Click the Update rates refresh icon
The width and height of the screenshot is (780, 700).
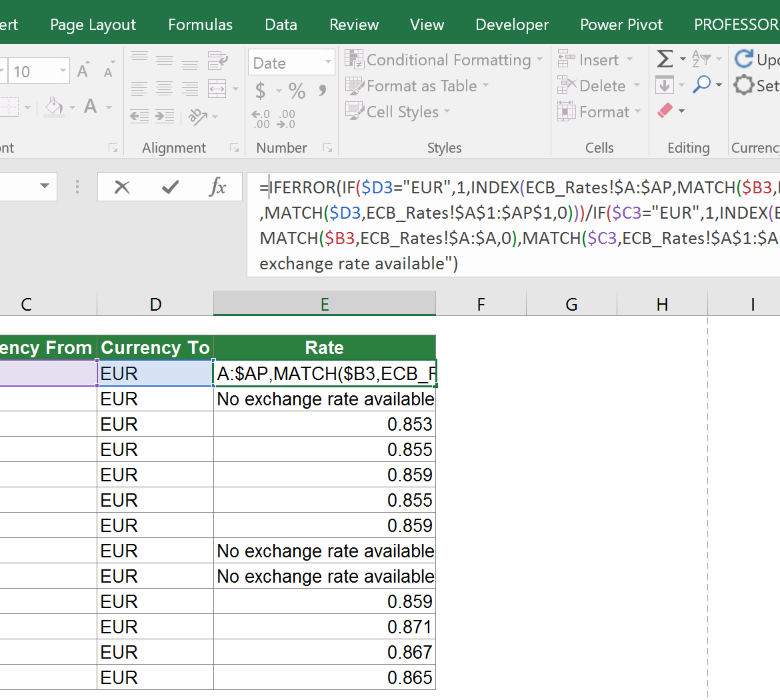point(743,59)
